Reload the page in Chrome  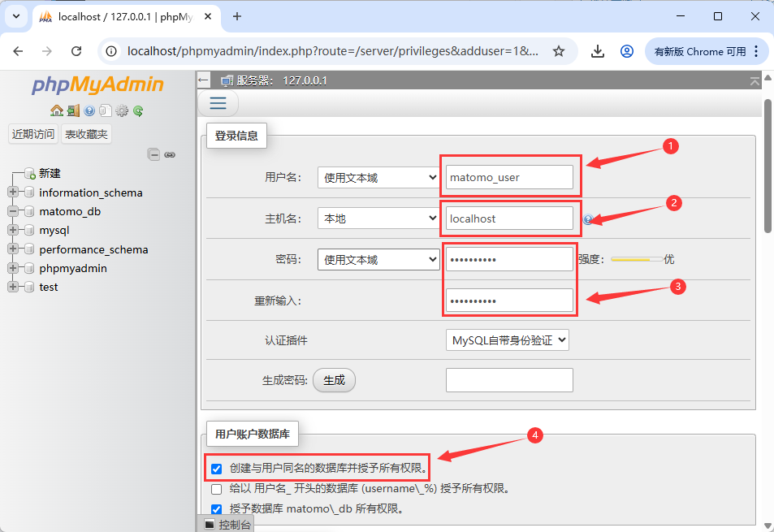point(76,51)
